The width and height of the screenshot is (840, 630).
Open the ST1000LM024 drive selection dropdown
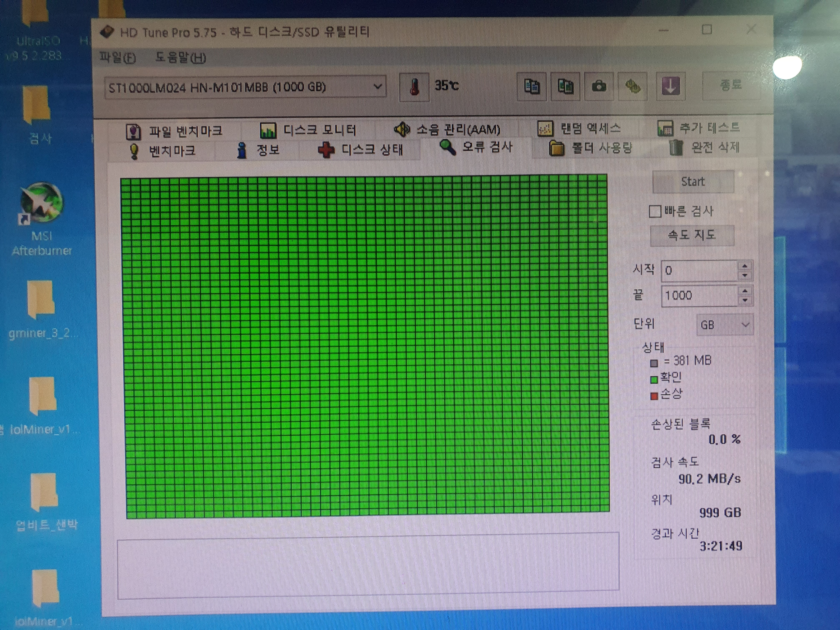(x=245, y=87)
